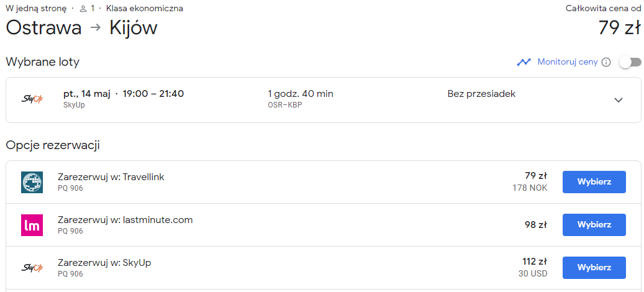Image resolution: width=644 pixels, height=292 pixels.
Task: Click the Klasa ekonomiczna label
Action: pos(145,9)
